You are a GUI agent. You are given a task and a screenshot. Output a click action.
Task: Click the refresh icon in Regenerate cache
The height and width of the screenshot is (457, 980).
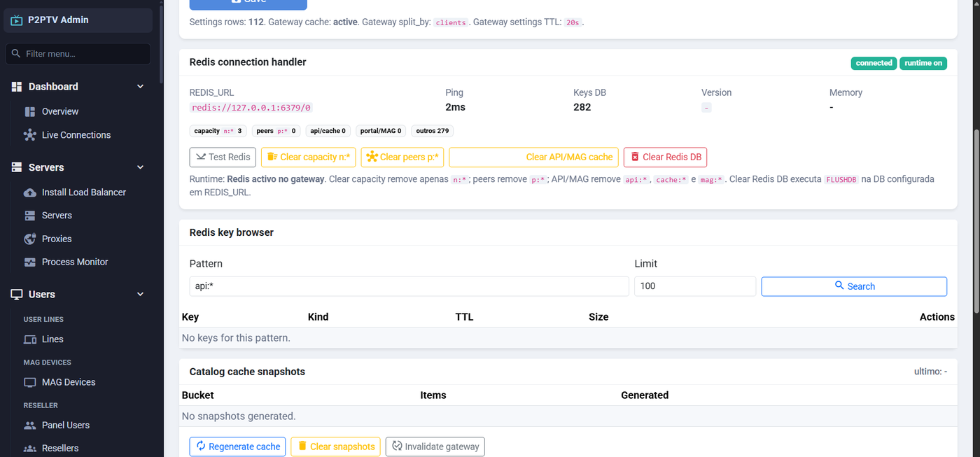pos(200,446)
